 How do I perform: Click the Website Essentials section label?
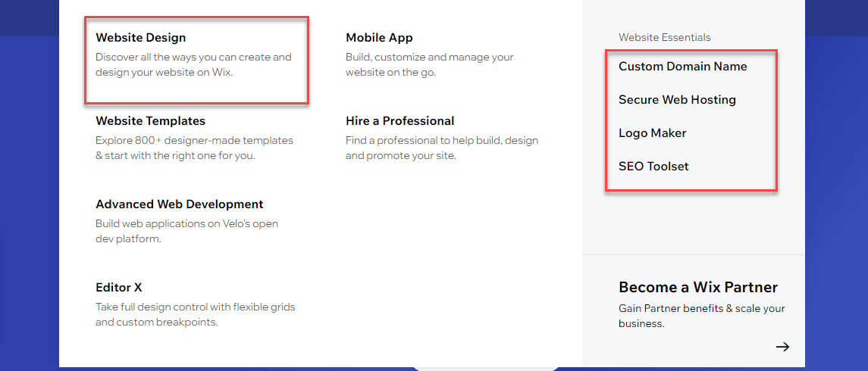point(664,37)
